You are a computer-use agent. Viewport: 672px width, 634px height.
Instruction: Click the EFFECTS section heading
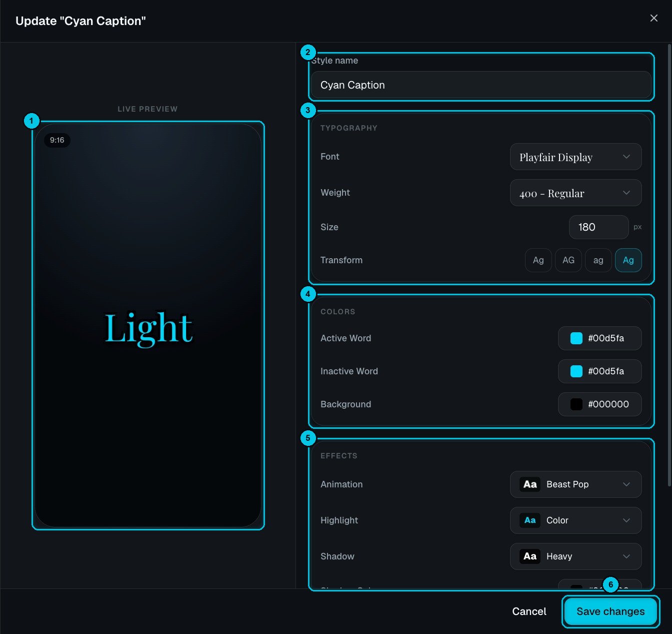(339, 456)
